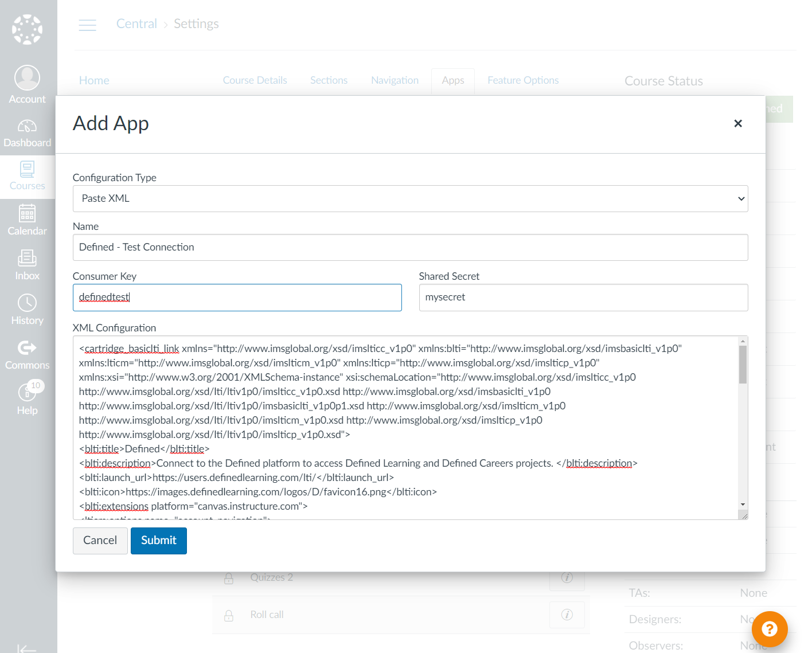The height and width of the screenshot is (653, 812).
Task: Click the Name input field
Action: tap(411, 247)
